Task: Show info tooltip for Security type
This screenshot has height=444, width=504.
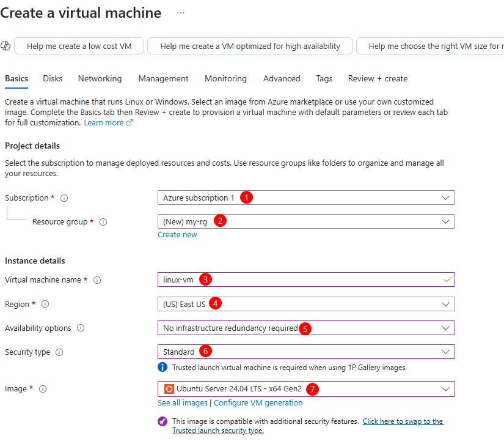Action: pyautogui.click(x=59, y=352)
